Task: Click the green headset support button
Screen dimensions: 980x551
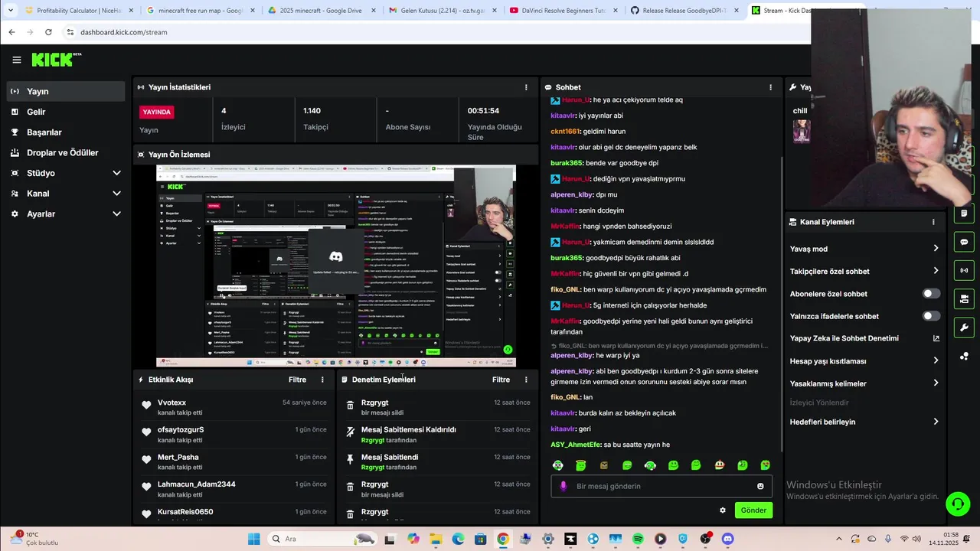Action: (958, 504)
